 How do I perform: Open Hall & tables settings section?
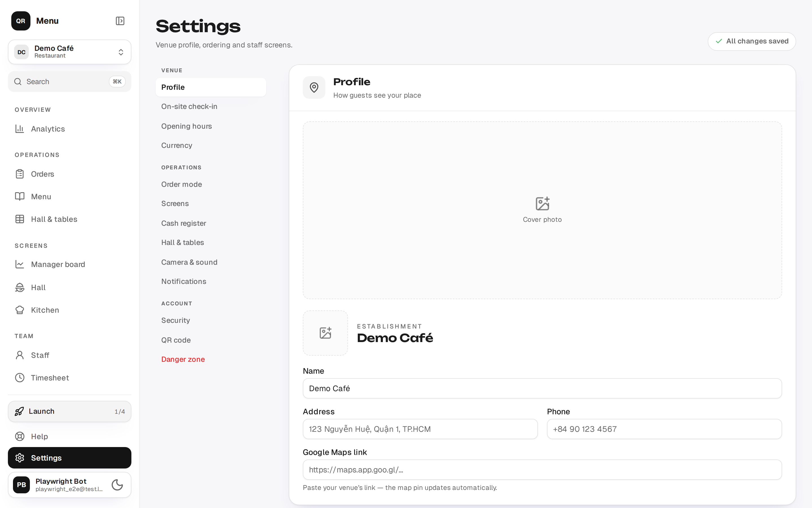(211, 243)
